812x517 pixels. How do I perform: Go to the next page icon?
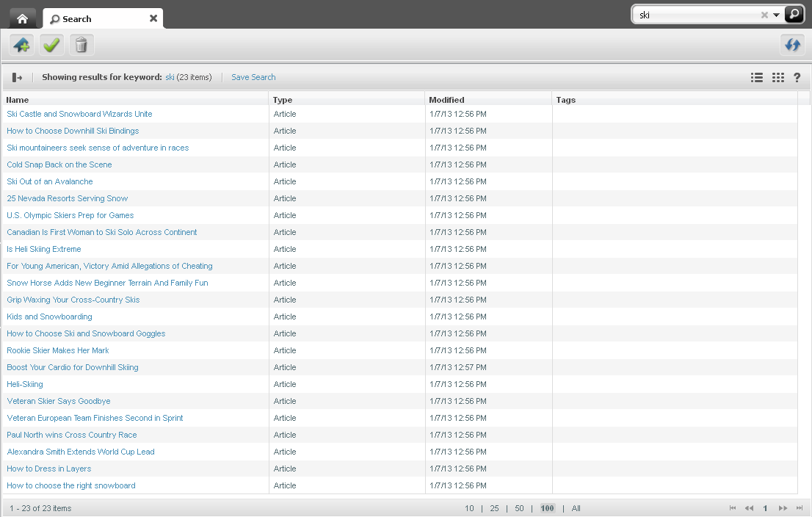[x=783, y=508]
